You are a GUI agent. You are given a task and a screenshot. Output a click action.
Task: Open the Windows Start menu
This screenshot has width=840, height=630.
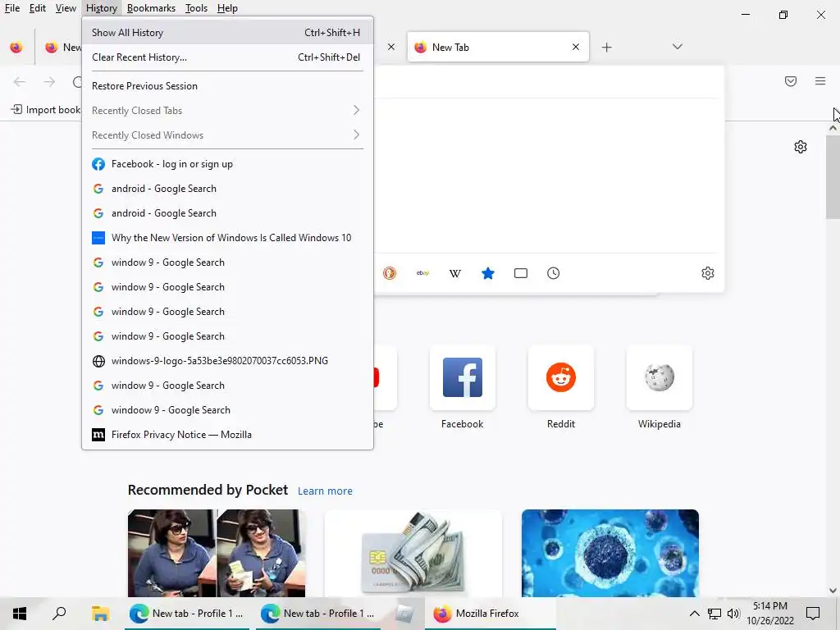(20, 614)
